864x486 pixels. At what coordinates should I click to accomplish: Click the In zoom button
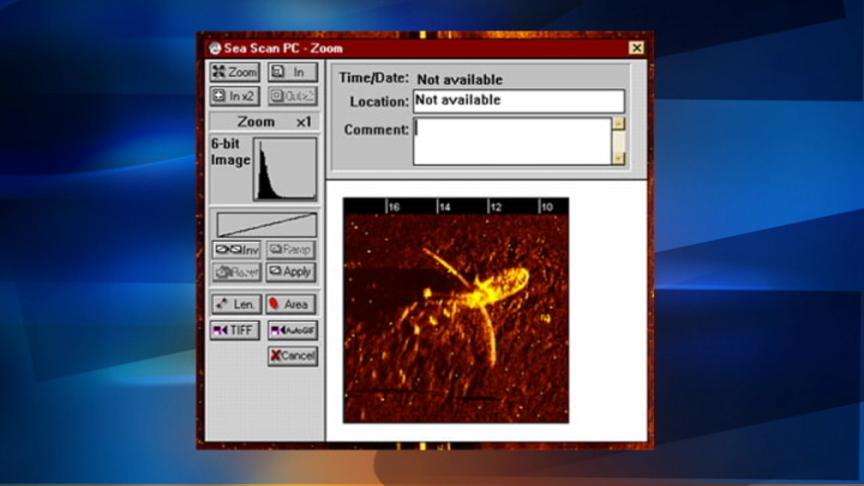(293, 72)
